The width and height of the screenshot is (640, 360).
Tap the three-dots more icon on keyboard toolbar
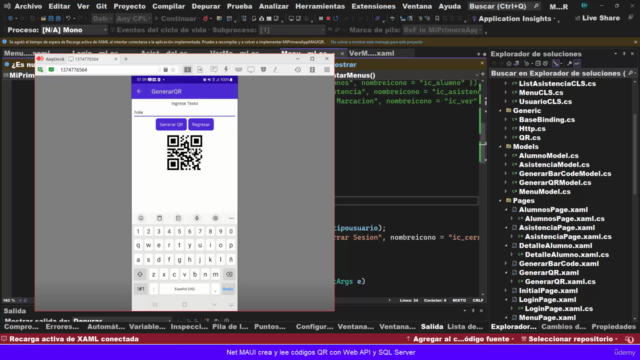point(231,218)
